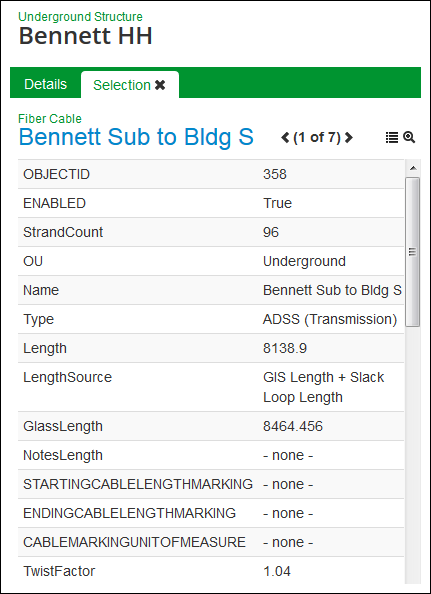Open the results list view icon
This screenshot has width=431, height=594.
click(392, 137)
